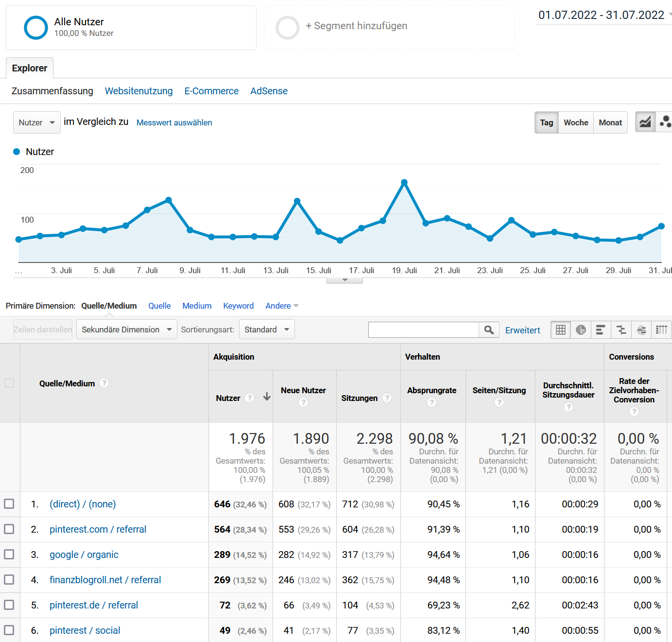The image size is (672, 642).
Task: Open finanzblogroll.net / referral source link
Action: click(x=105, y=580)
